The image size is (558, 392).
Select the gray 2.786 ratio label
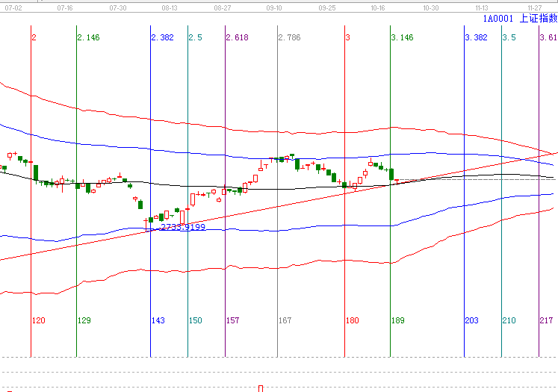[x=289, y=37]
